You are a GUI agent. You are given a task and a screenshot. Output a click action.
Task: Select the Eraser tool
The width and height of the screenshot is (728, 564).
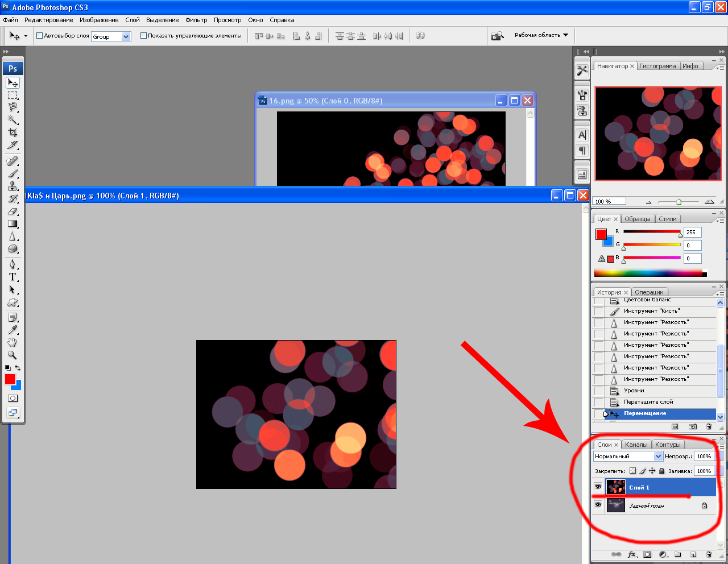click(x=13, y=212)
